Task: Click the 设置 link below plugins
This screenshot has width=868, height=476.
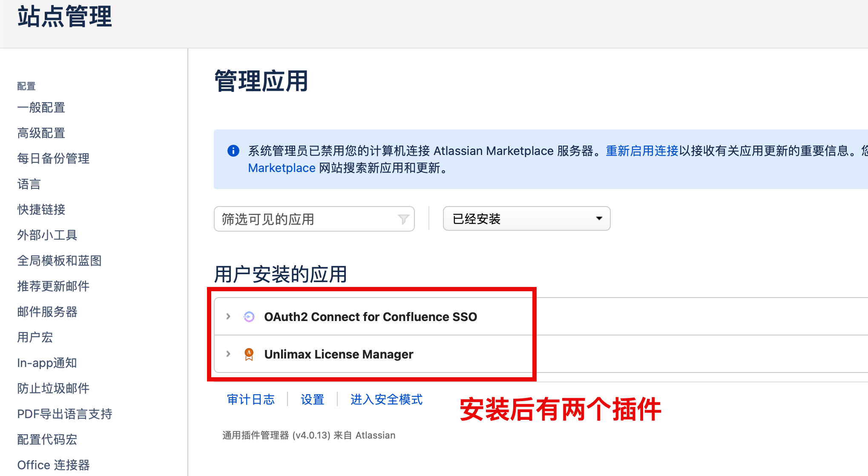Action: point(312,399)
